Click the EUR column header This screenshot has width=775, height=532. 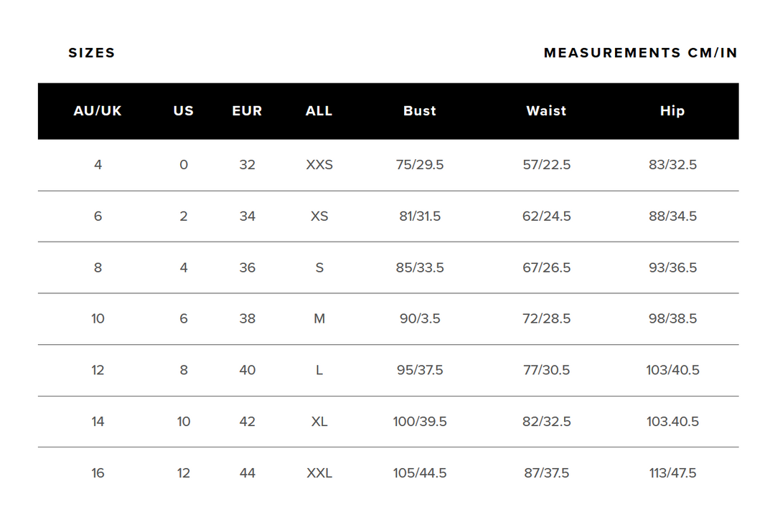pyautogui.click(x=247, y=111)
